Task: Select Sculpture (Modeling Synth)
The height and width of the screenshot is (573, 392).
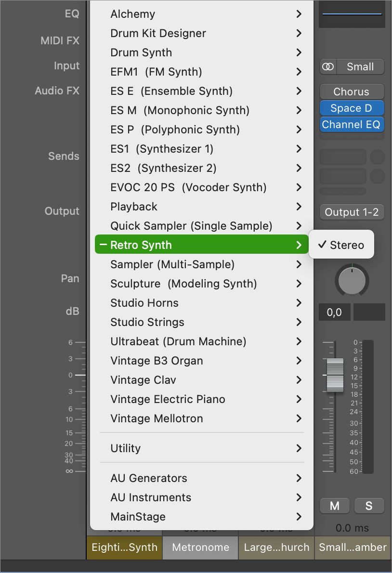Action: click(202, 284)
